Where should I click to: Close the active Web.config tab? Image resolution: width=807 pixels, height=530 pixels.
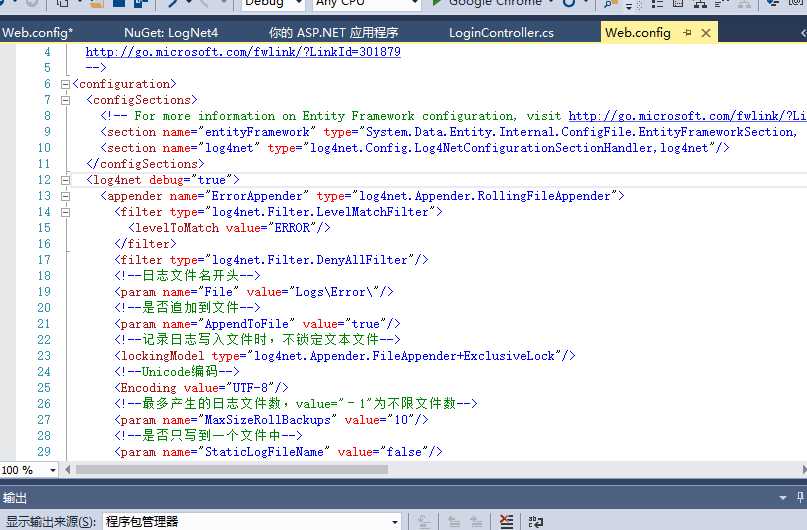tap(706, 33)
